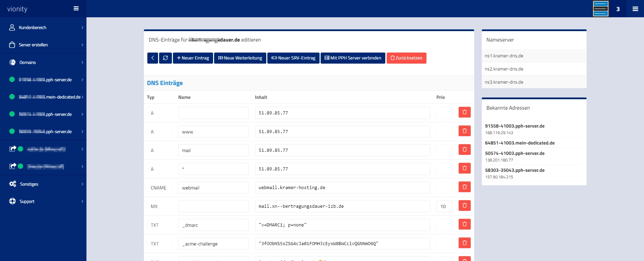Click the MX priority field showing 10
This screenshot has width=644, height=261.
point(444,206)
